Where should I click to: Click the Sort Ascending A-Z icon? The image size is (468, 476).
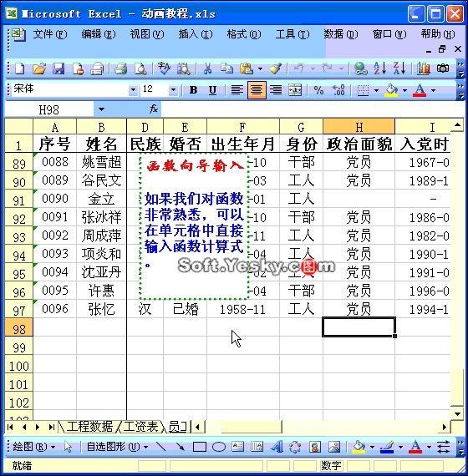pos(379,68)
